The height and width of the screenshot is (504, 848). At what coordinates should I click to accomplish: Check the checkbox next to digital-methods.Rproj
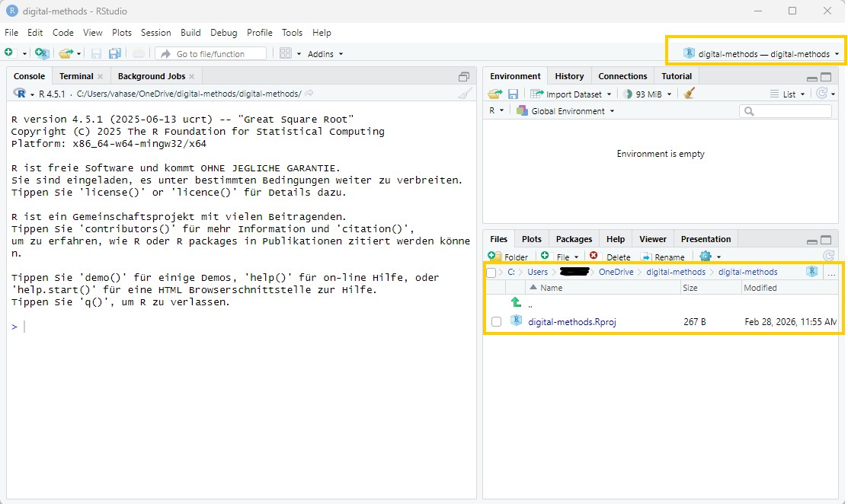[496, 321]
